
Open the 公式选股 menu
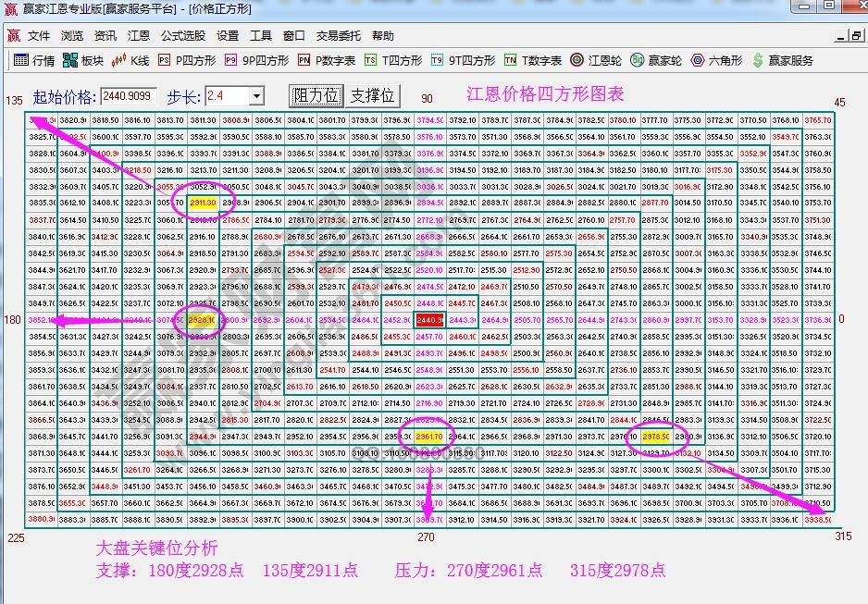tap(180, 38)
